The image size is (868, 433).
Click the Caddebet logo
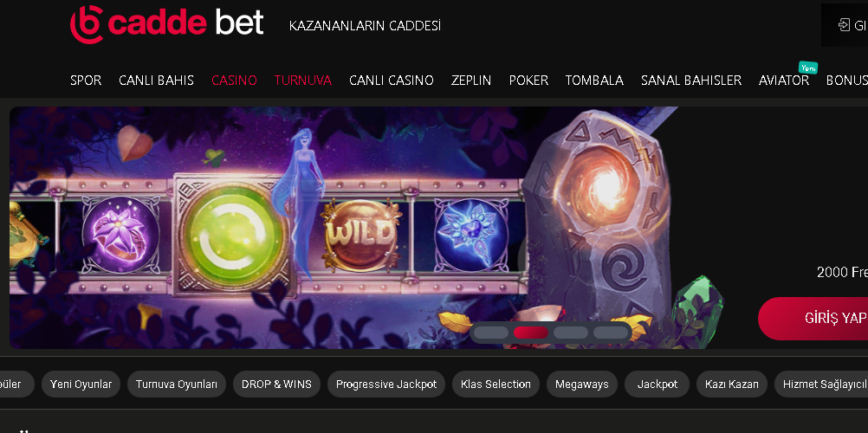[x=166, y=24]
